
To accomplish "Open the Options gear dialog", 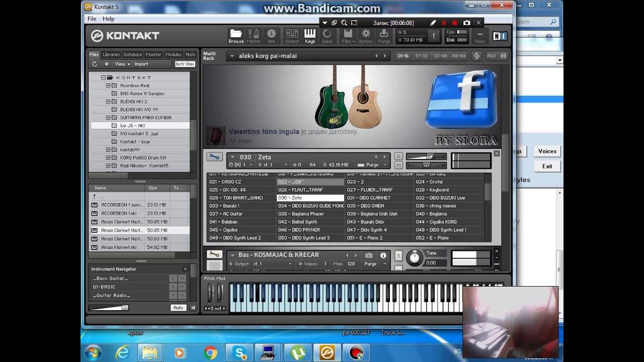I will point(366,36).
